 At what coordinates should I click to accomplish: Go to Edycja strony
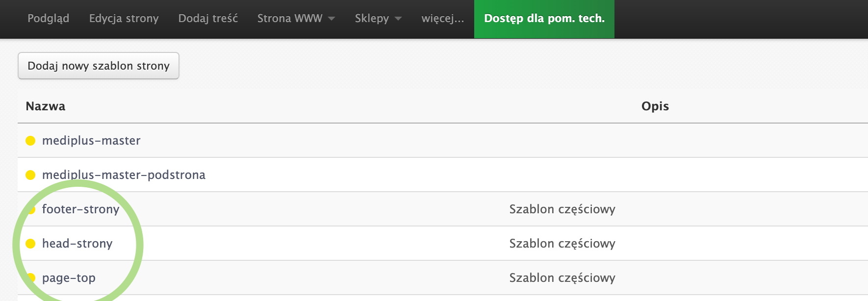coord(124,19)
